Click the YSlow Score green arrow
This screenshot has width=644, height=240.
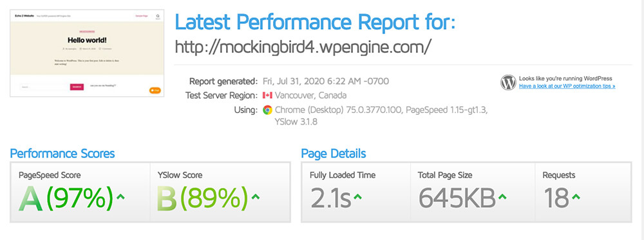point(256,197)
